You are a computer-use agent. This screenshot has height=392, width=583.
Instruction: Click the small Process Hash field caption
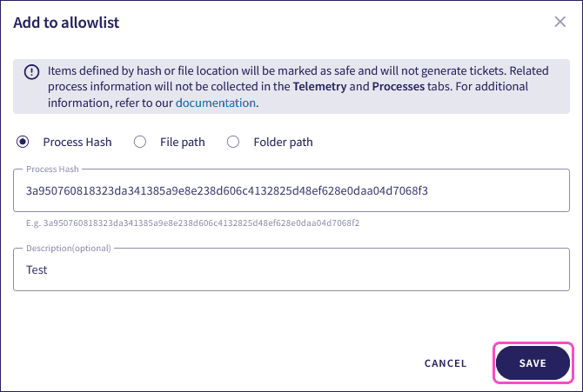[x=53, y=168]
